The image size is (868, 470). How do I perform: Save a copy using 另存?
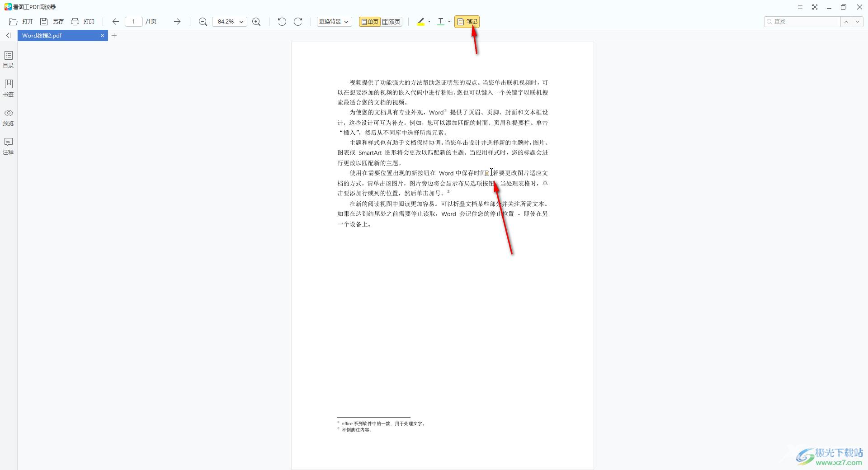[52, 22]
